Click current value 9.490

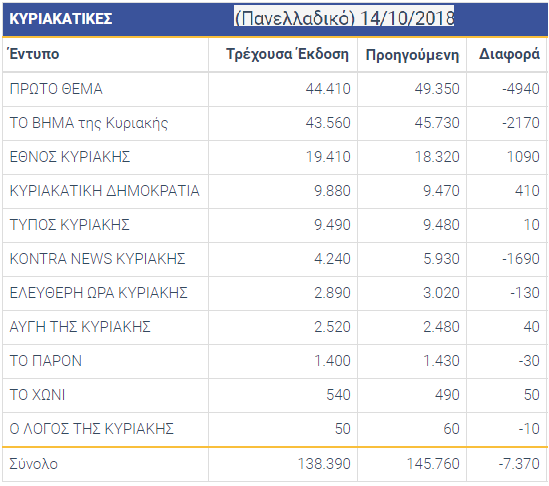click(332, 224)
